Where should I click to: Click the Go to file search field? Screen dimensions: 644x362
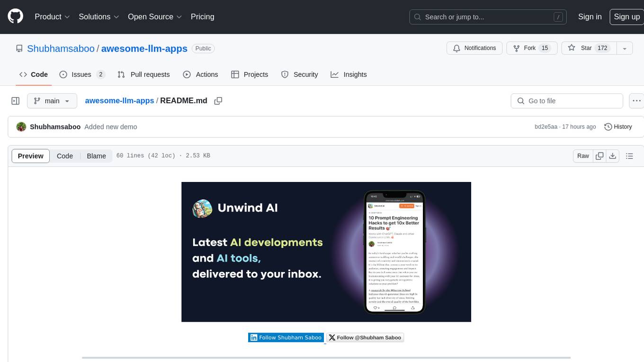[x=567, y=101]
